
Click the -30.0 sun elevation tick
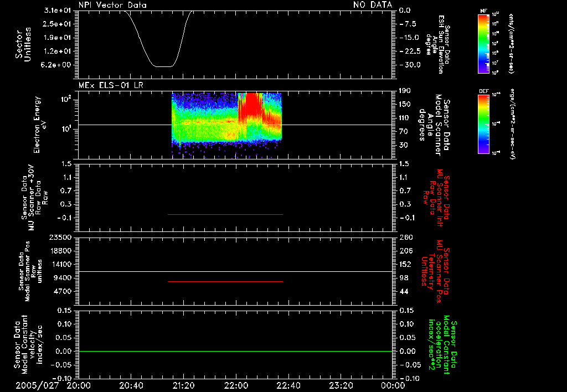pyautogui.click(x=410, y=65)
